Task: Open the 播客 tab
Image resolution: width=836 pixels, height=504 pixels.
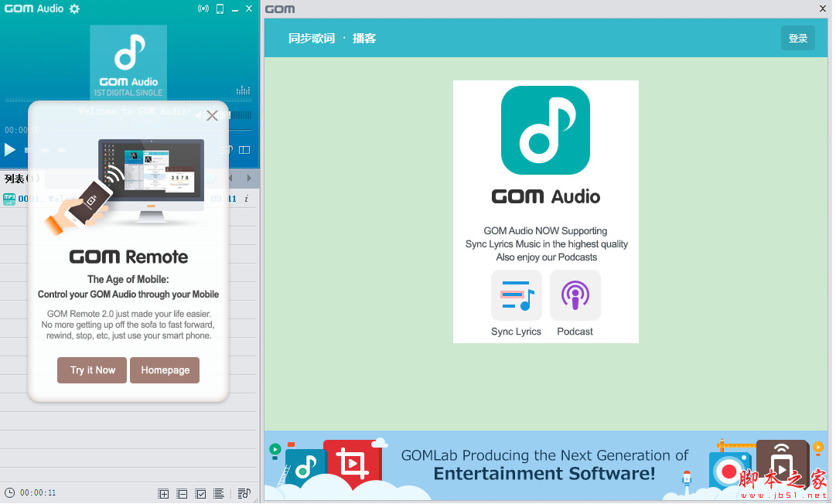Action: (364, 39)
